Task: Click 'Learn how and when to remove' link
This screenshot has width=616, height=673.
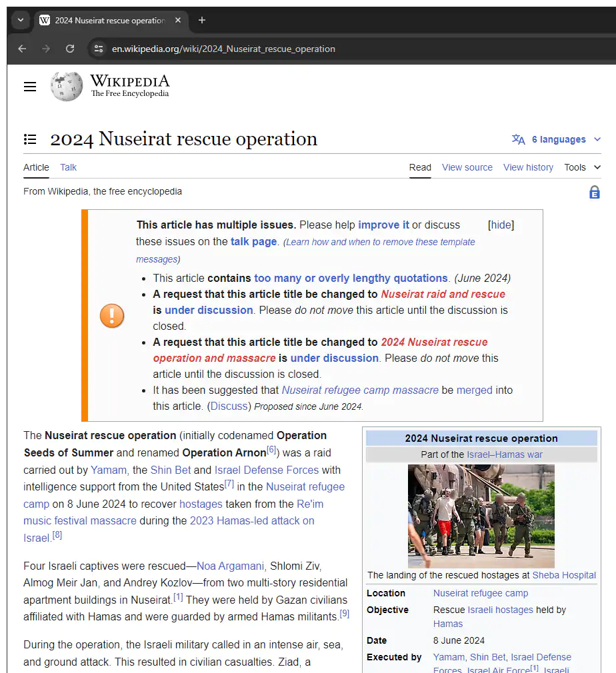Action: pos(305,251)
